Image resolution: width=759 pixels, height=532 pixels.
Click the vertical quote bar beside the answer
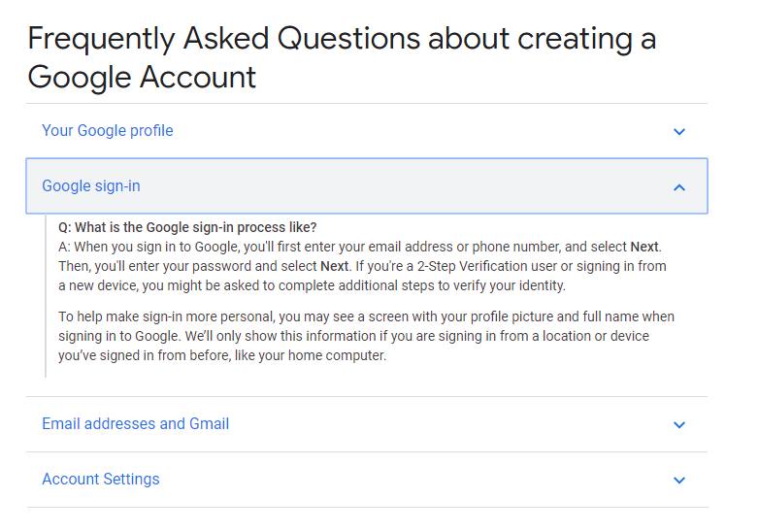coord(46,296)
